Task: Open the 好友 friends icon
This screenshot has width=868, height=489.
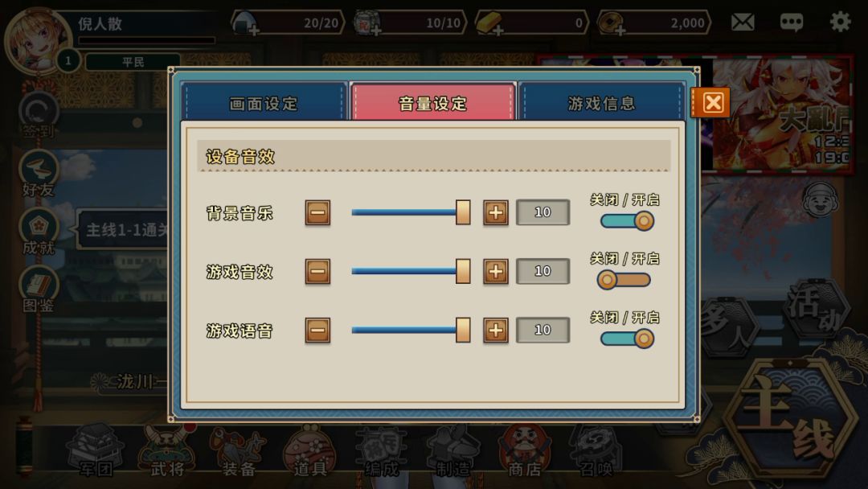Action: (39, 174)
